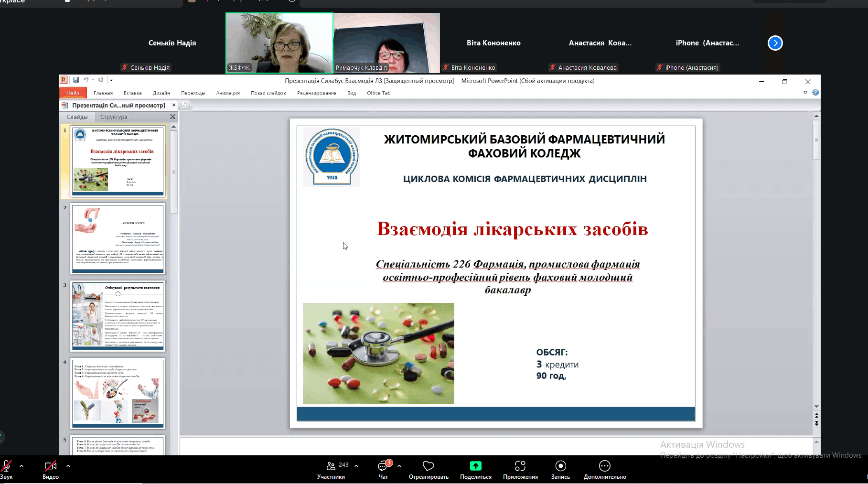The height and width of the screenshot is (484, 868).
Task: Click the notes area below the slide
Action: pyautogui.click(x=496, y=446)
